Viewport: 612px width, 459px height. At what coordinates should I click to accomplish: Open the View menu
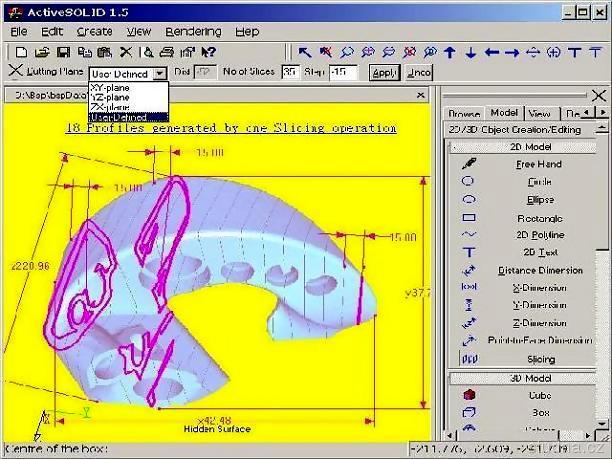point(139,32)
